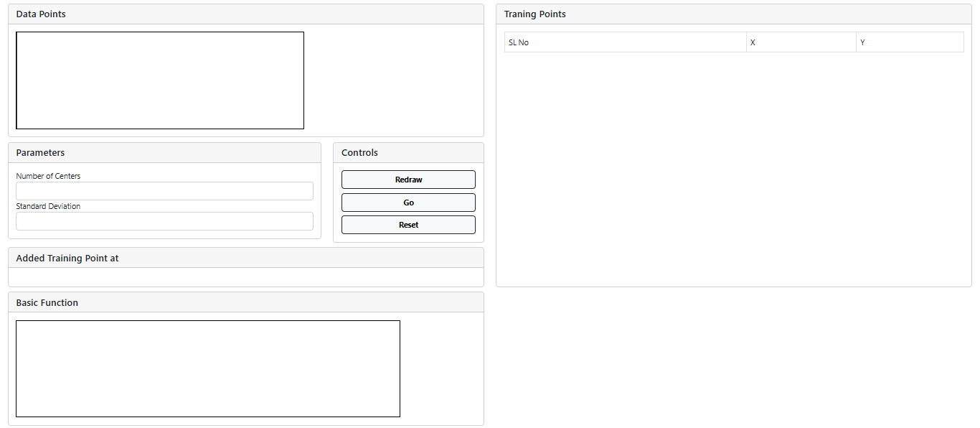The image size is (980, 428).
Task: Click inside the Data Points canvas
Action: click(x=160, y=80)
